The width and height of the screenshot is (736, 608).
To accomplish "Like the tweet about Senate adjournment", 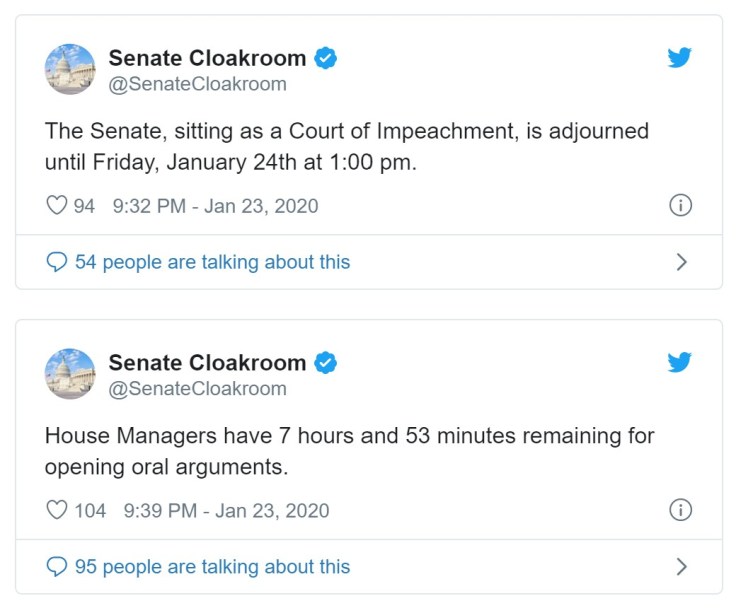I will 57,206.
